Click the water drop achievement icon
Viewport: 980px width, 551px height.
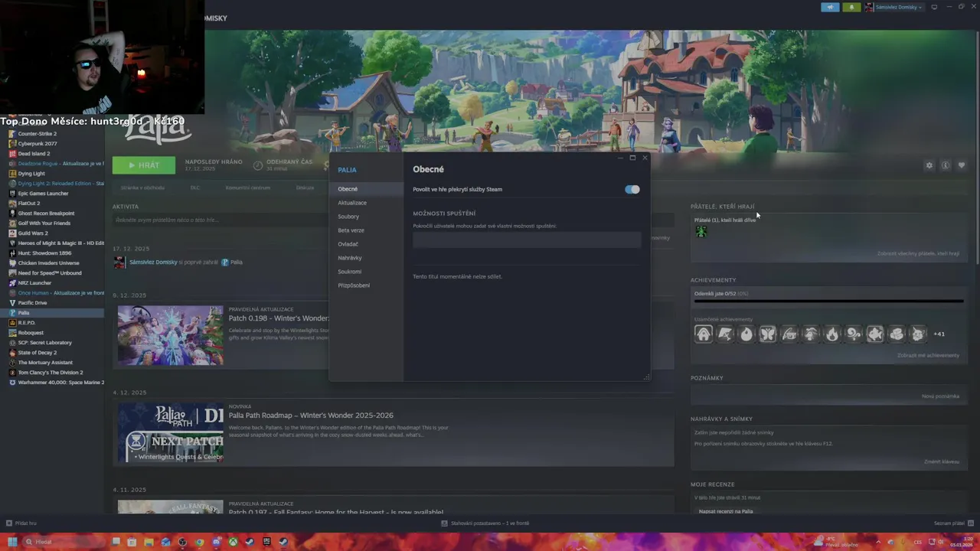coord(746,334)
